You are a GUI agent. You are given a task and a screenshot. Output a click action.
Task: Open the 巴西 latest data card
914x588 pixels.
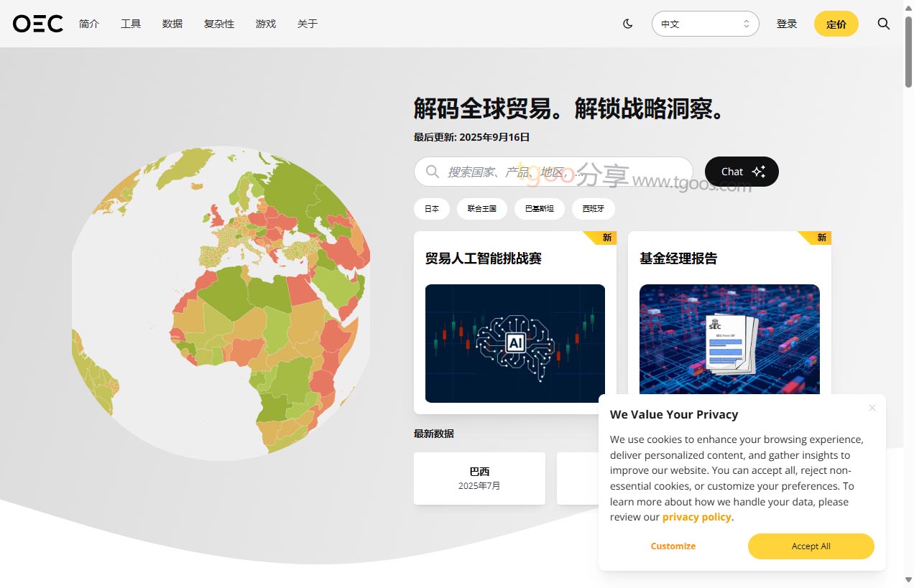point(479,478)
